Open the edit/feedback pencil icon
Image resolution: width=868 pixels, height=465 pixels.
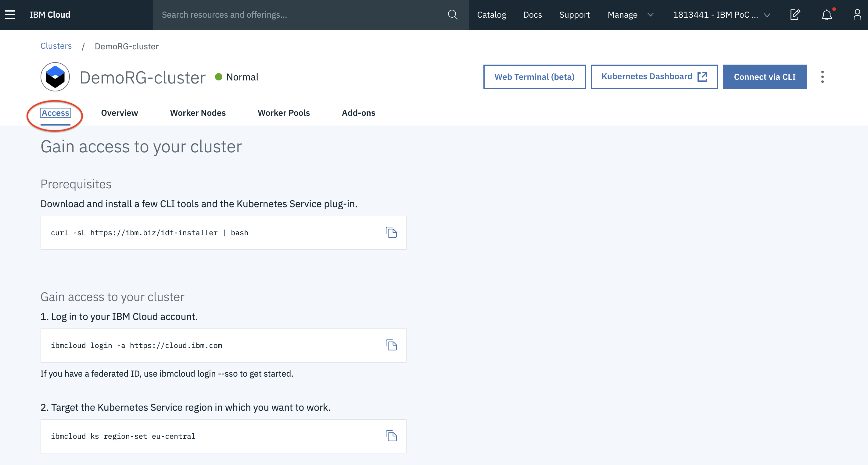[795, 15]
